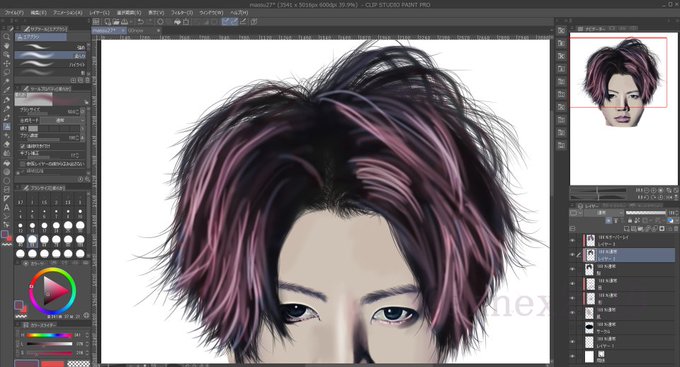This screenshot has height=367, width=680.
Task: Select the Eyedropper tool
Action: point(7,90)
